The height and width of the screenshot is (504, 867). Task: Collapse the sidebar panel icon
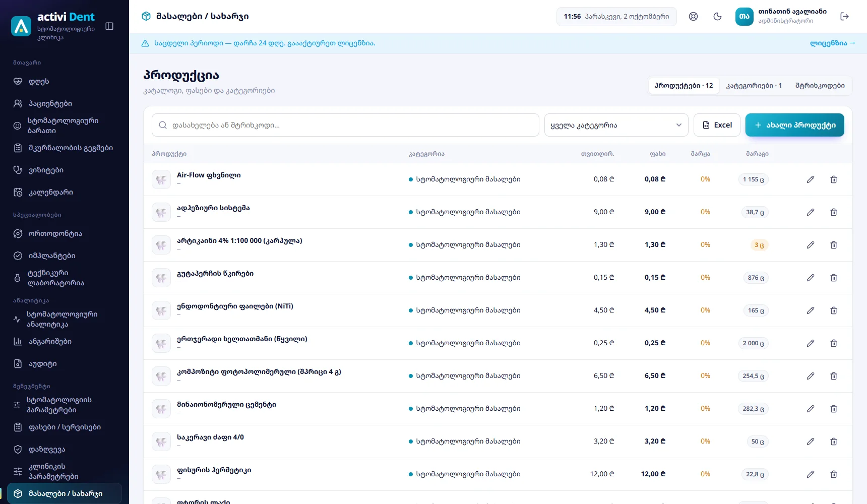tap(109, 26)
